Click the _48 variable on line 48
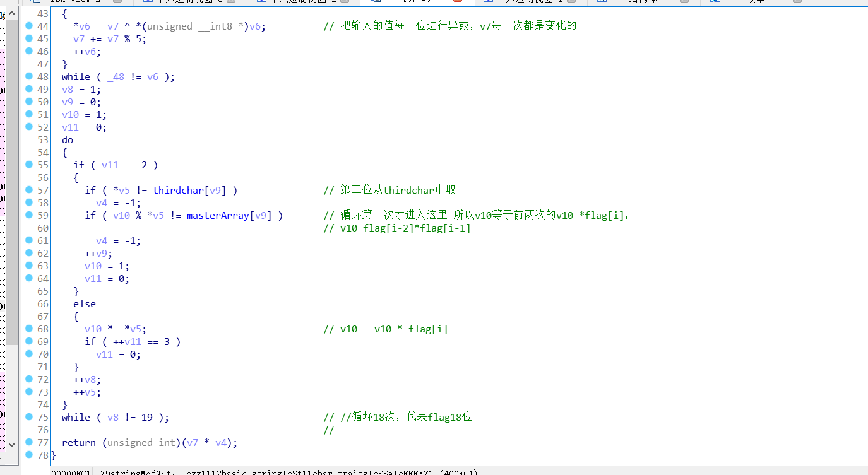 (x=116, y=76)
